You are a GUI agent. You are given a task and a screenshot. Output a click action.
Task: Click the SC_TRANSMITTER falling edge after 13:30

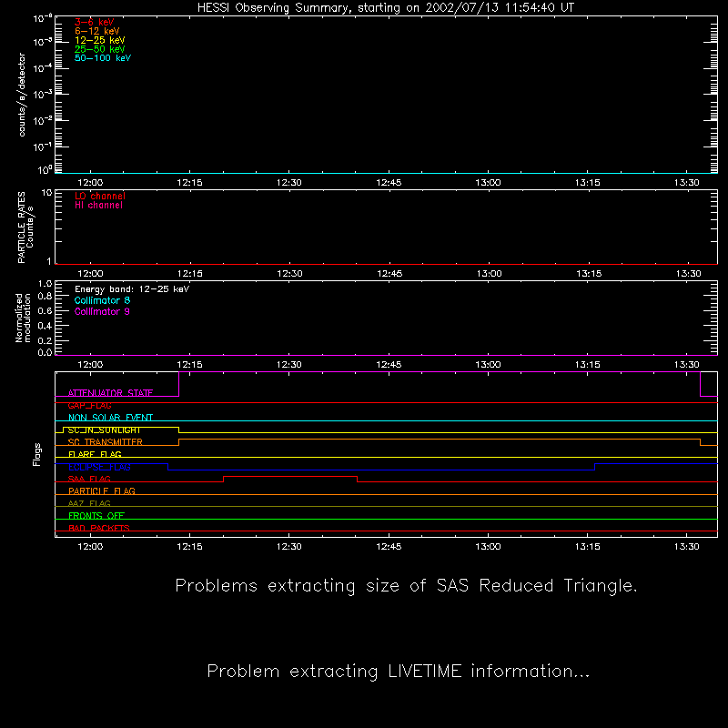point(700,442)
